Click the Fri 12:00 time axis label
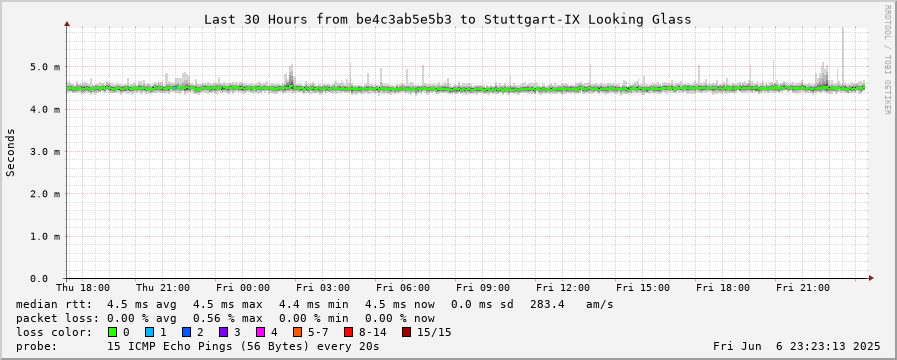Screen dimensions: 897x360 pos(563,287)
